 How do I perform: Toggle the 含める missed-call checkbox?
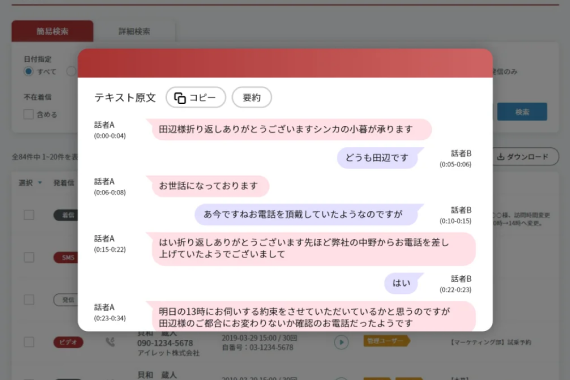pyautogui.click(x=28, y=114)
